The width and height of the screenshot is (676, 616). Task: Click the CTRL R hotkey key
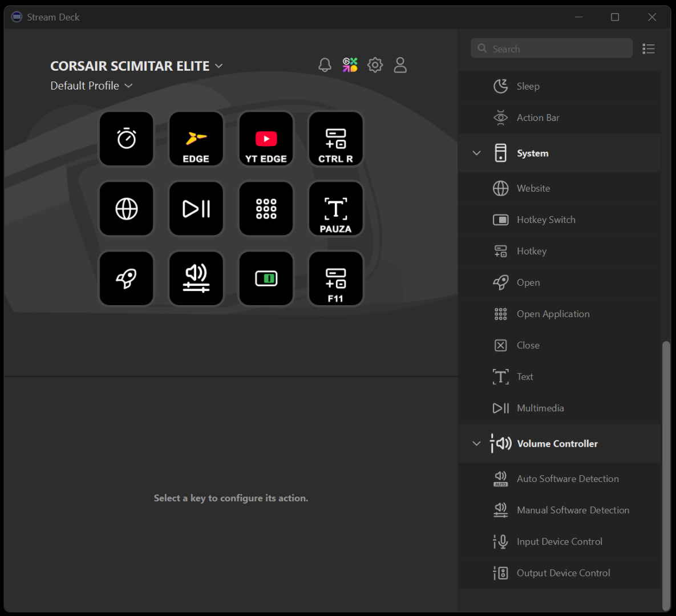[335, 139]
